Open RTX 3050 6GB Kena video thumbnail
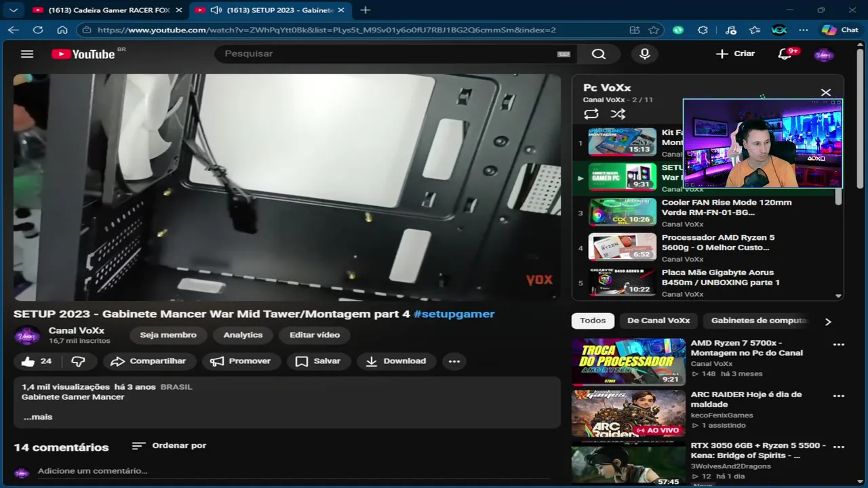The width and height of the screenshot is (868, 488). 628,464
